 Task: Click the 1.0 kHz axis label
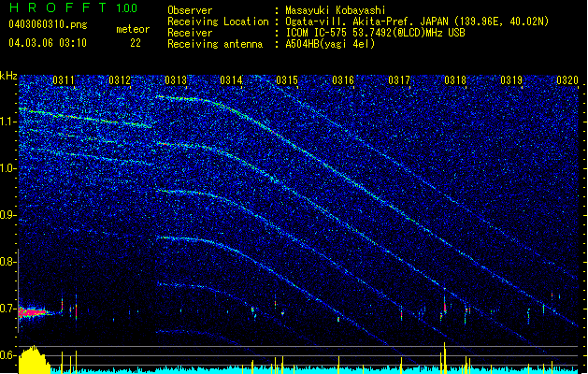(x=8, y=168)
